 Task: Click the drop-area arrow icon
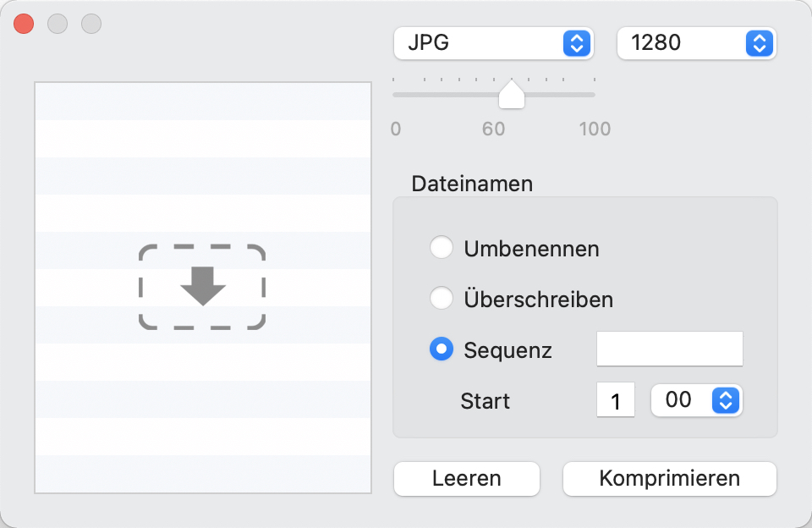tap(202, 287)
